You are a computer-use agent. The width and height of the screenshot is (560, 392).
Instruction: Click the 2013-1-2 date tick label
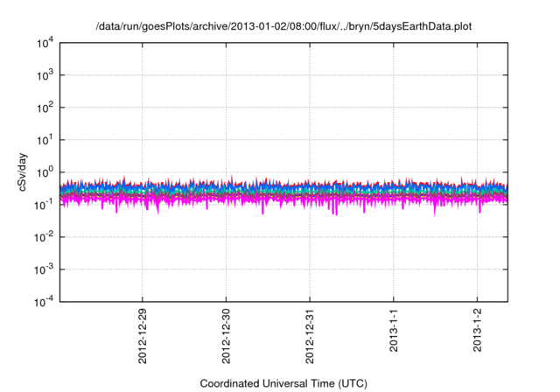click(477, 330)
